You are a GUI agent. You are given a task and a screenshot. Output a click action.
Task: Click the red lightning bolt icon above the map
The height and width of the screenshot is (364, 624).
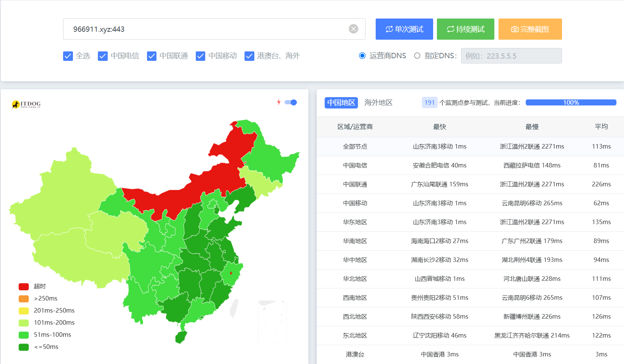pyautogui.click(x=279, y=102)
